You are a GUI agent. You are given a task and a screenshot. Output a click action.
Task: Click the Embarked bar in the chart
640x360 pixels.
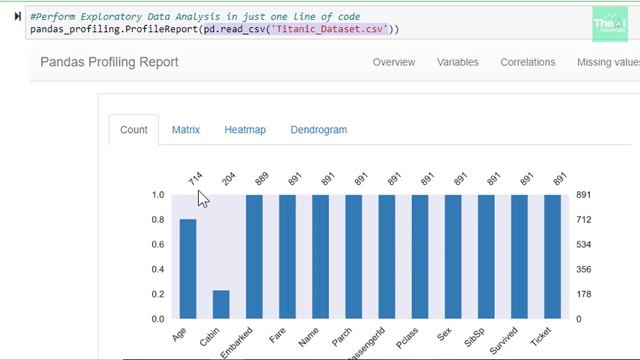point(254,257)
